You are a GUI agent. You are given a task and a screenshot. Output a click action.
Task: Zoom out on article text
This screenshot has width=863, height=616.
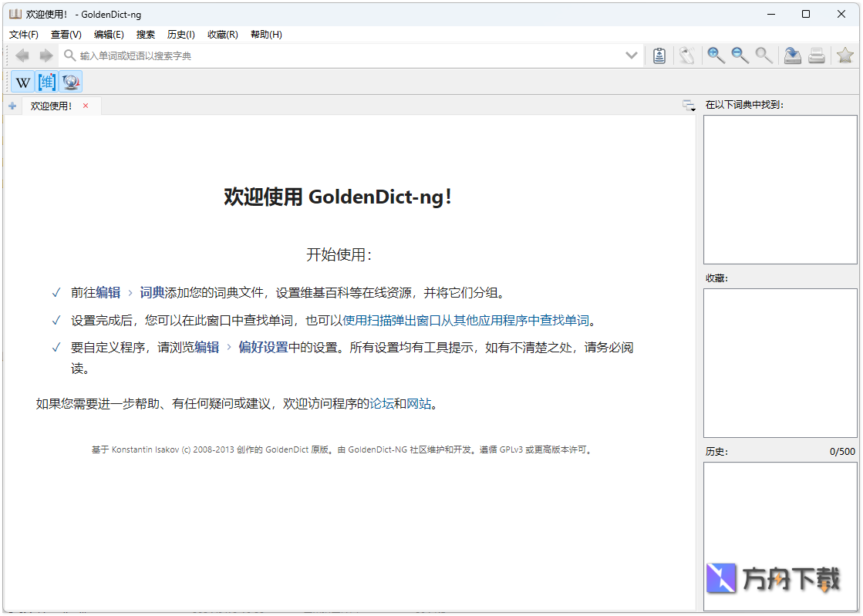pyautogui.click(x=740, y=55)
